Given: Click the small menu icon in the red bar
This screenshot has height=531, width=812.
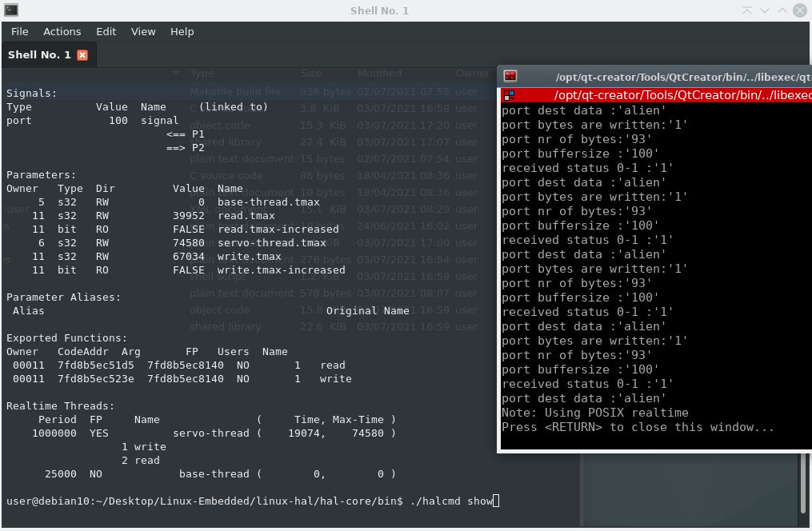Looking at the screenshot, I should coord(509,95).
